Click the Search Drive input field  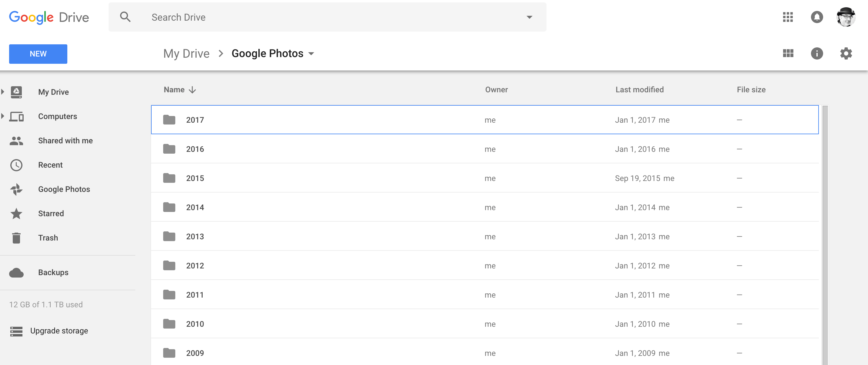[x=328, y=17]
